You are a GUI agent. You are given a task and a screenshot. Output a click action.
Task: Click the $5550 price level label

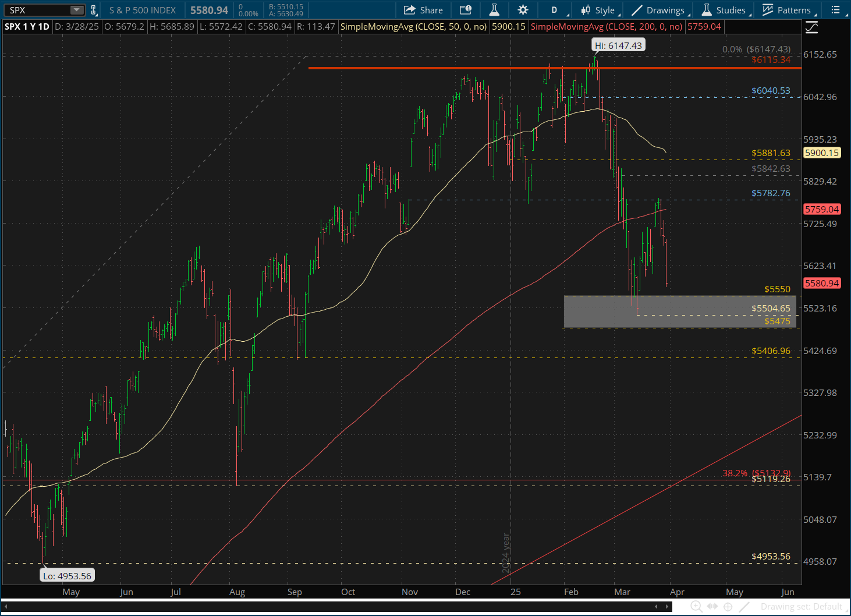click(777, 289)
